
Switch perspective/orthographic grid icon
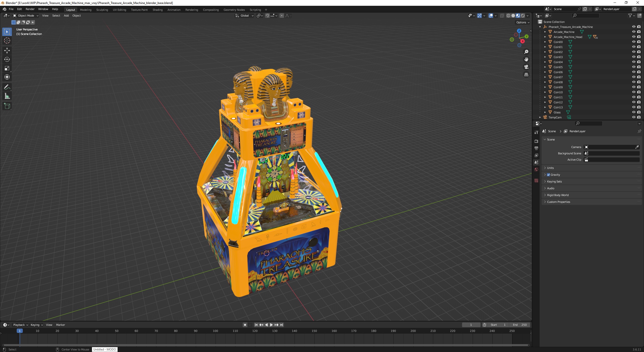click(x=526, y=75)
